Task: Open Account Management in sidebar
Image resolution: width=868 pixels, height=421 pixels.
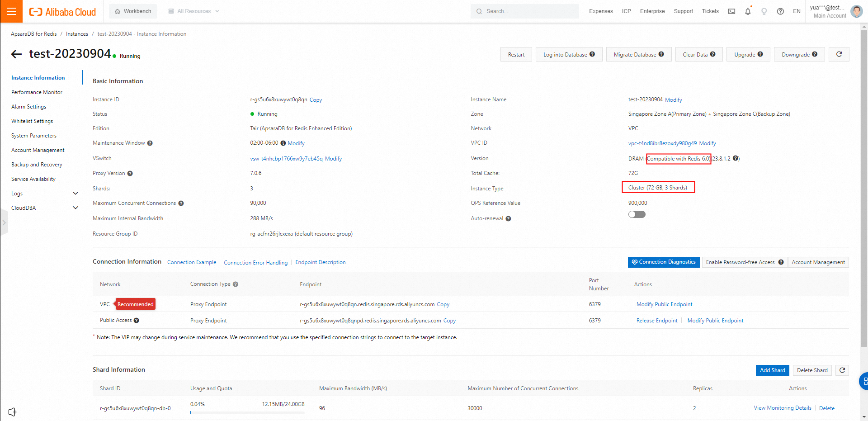Action: point(38,150)
